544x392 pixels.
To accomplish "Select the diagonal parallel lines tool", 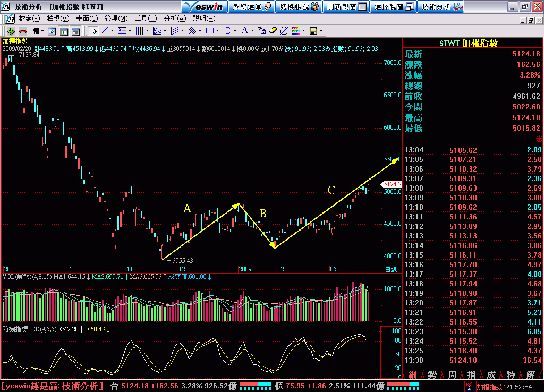I will [192, 31].
